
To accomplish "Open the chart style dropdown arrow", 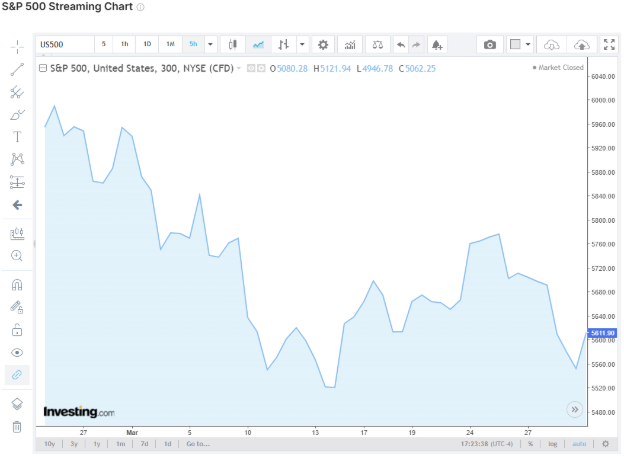I will pos(302,45).
